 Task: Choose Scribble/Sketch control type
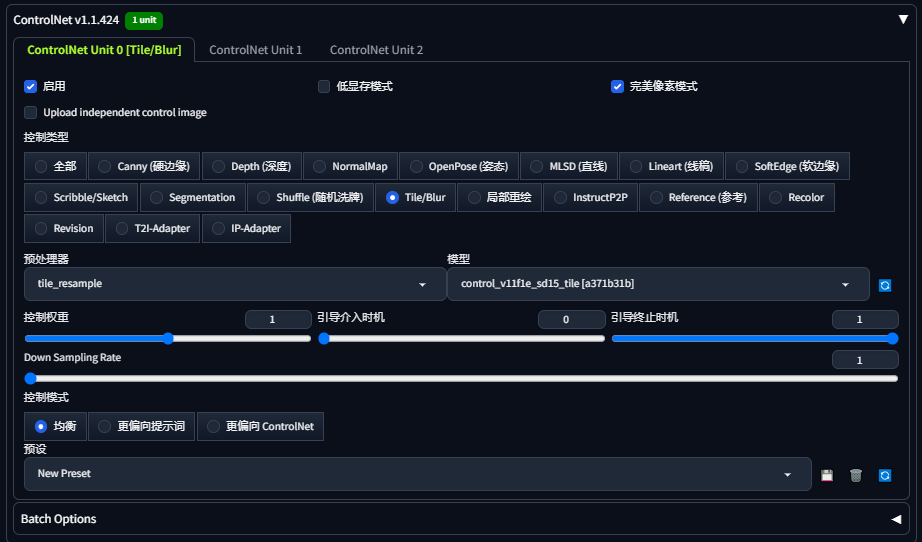pos(81,198)
